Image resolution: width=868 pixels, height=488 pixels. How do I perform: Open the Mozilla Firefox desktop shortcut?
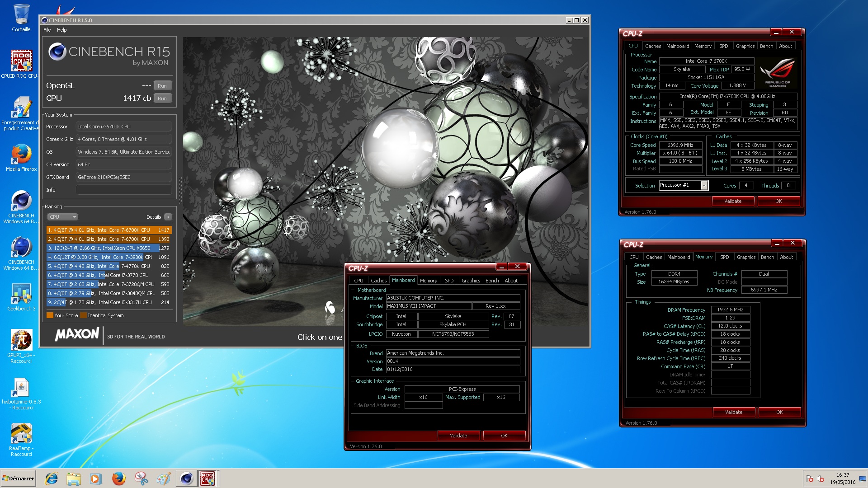tap(21, 158)
